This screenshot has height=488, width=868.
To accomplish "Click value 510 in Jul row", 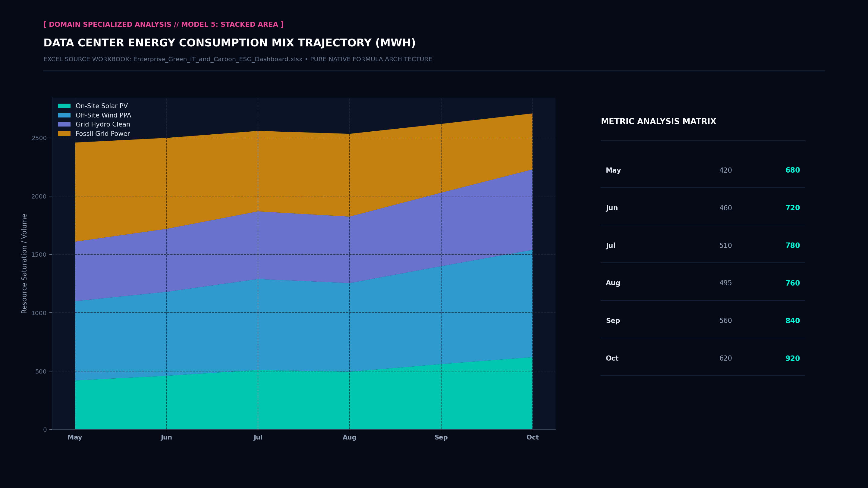I will tap(725, 246).
